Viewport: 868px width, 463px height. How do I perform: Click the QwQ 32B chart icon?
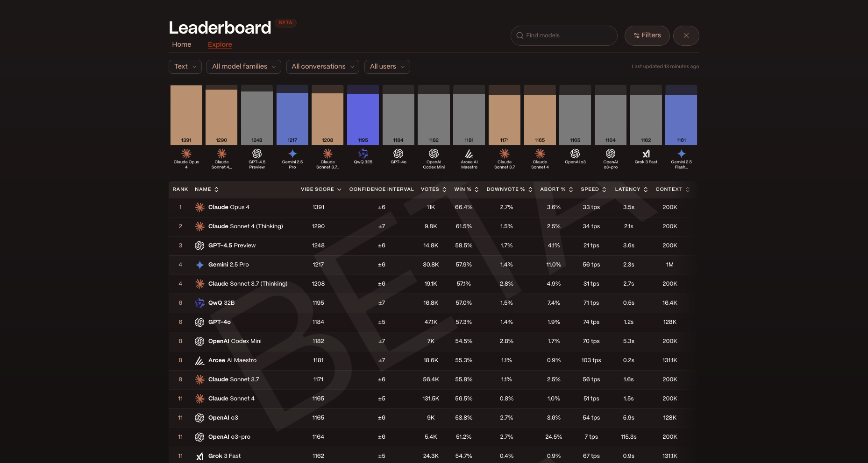point(363,154)
